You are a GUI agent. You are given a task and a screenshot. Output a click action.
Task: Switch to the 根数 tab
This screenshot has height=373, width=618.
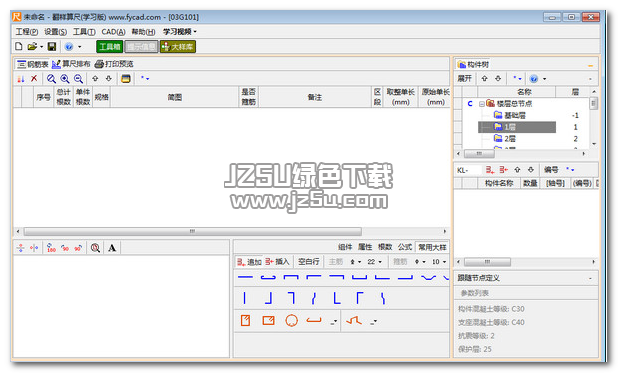(x=385, y=247)
